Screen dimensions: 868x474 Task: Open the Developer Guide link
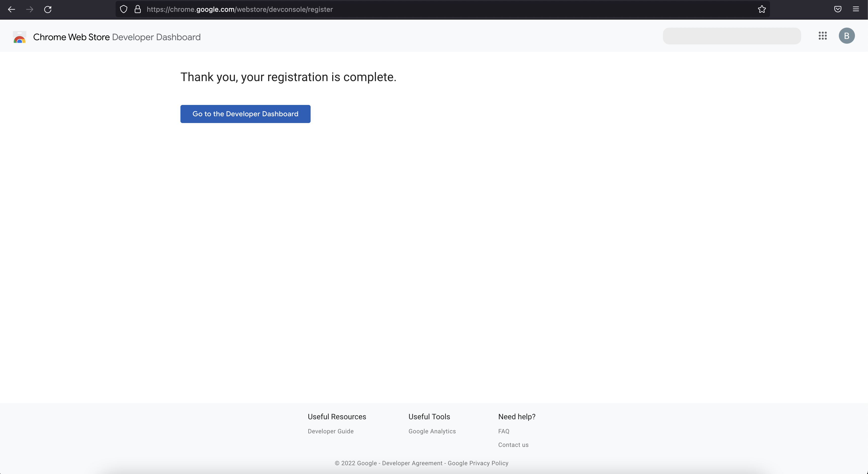point(330,431)
